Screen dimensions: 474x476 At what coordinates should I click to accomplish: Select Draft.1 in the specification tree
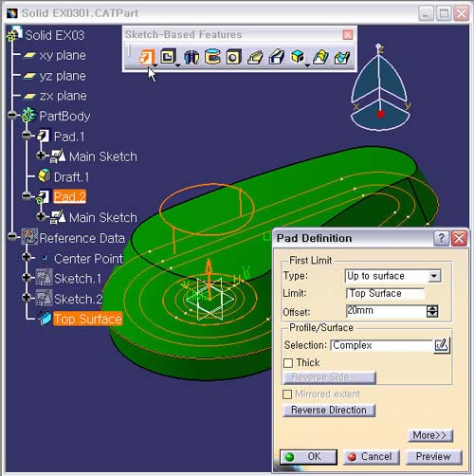[x=71, y=177]
